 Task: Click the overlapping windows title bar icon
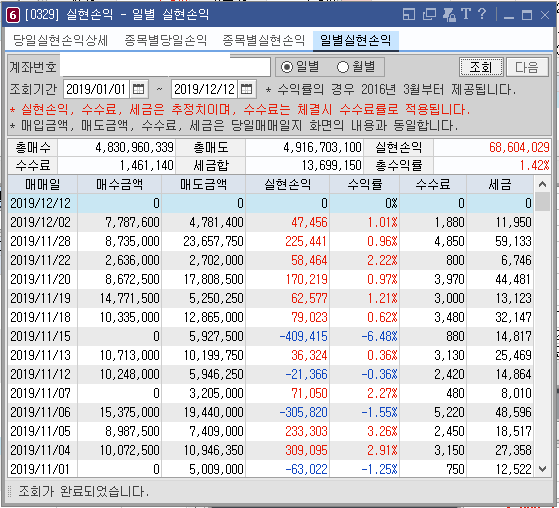(x=429, y=15)
